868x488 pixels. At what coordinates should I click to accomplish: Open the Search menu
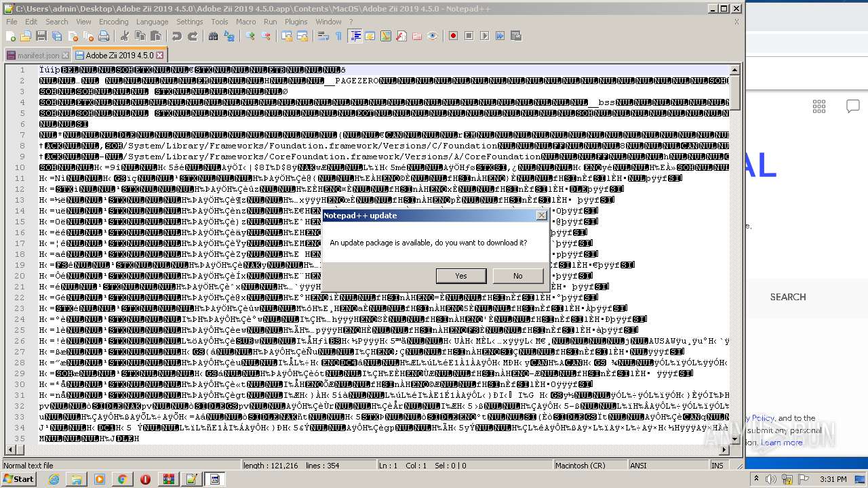click(57, 22)
